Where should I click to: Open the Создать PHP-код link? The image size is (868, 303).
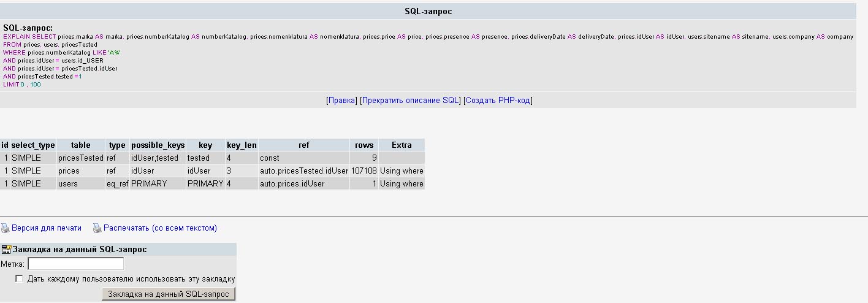tap(498, 100)
